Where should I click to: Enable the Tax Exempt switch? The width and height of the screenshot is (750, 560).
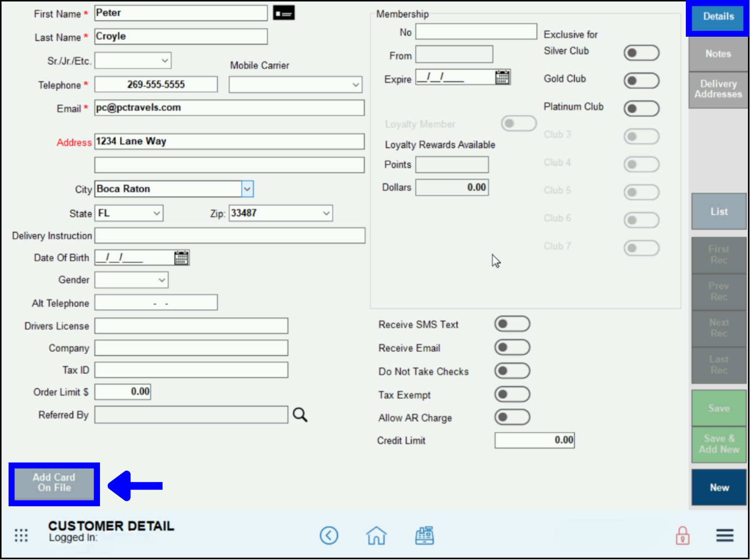point(512,394)
